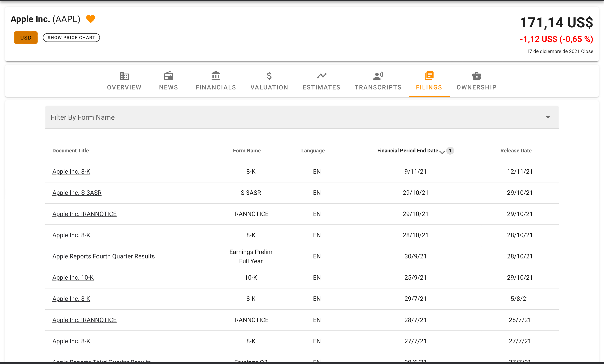The height and width of the screenshot is (364, 604).
Task: Open the Filter By Form Name dropdown
Action: (x=302, y=117)
